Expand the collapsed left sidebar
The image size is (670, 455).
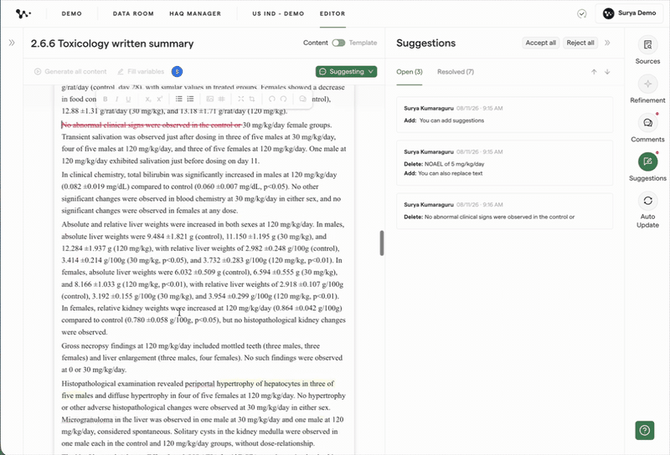(x=12, y=43)
